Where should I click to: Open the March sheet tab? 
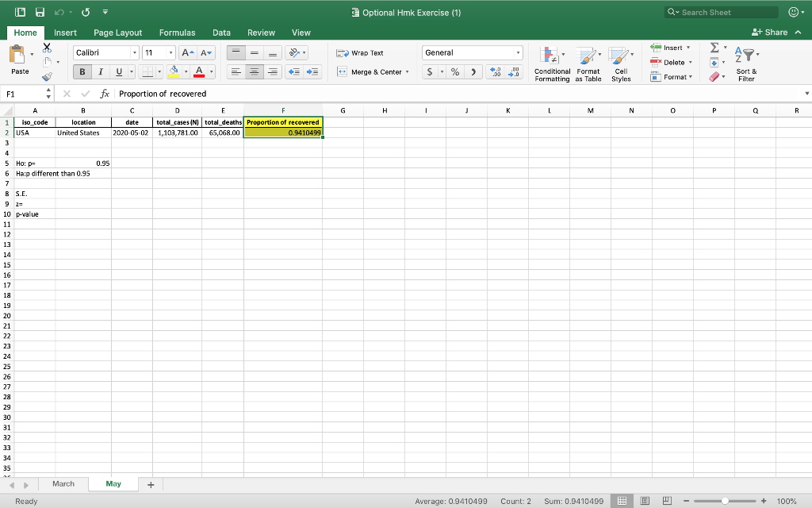[63, 483]
